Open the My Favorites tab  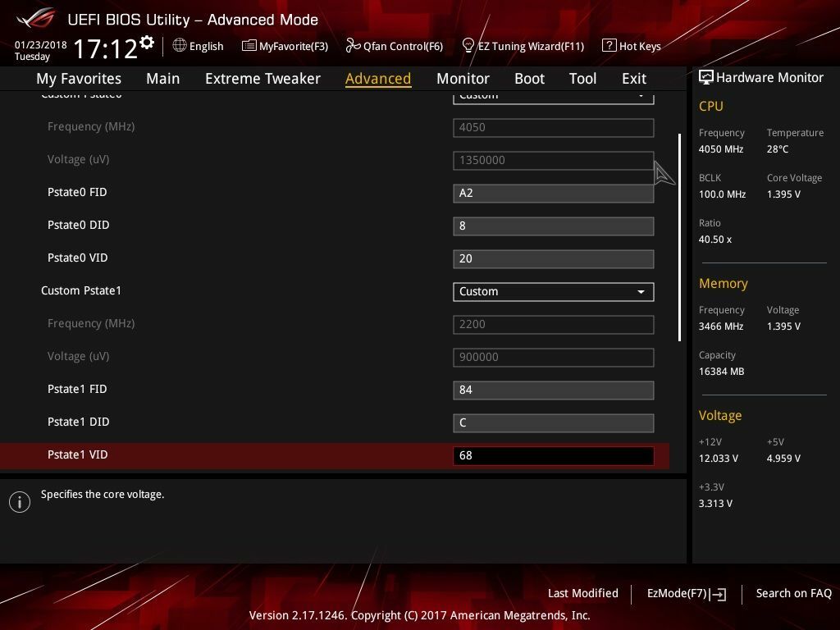click(79, 79)
